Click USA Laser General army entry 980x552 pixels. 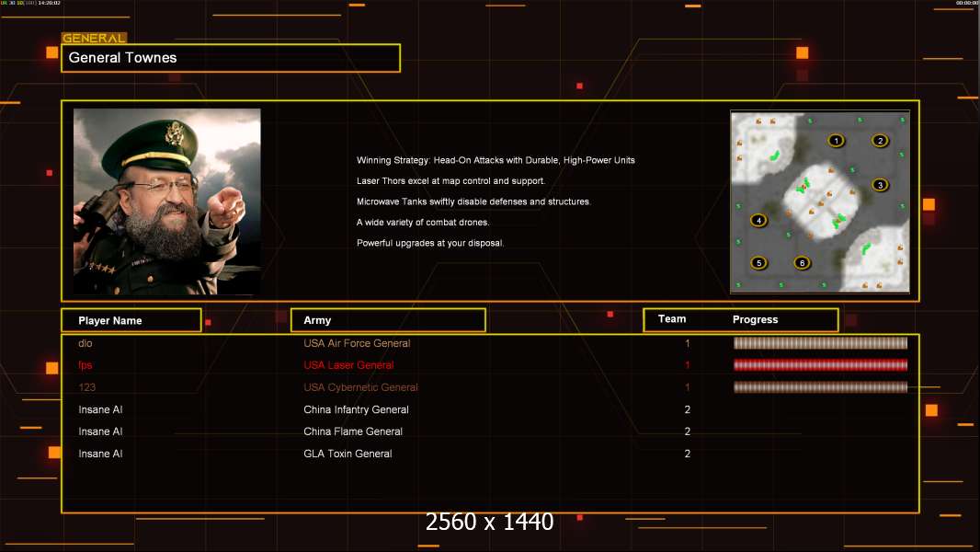click(348, 365)
